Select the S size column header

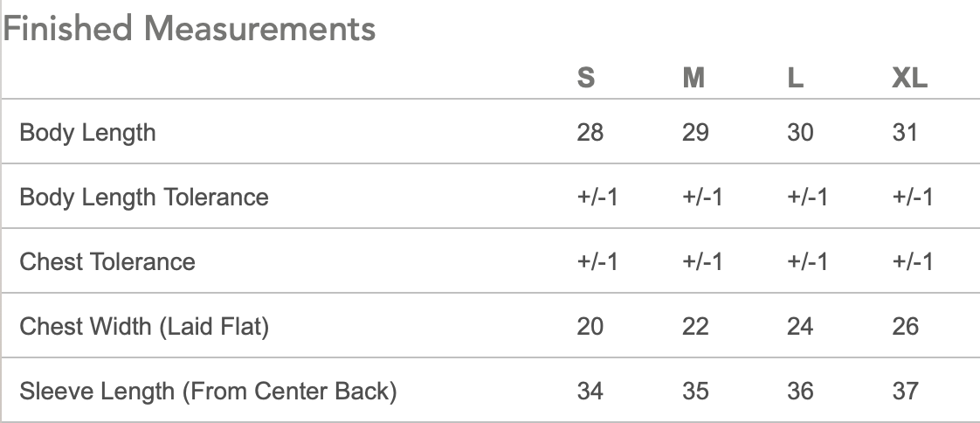(x=586, y=79)
